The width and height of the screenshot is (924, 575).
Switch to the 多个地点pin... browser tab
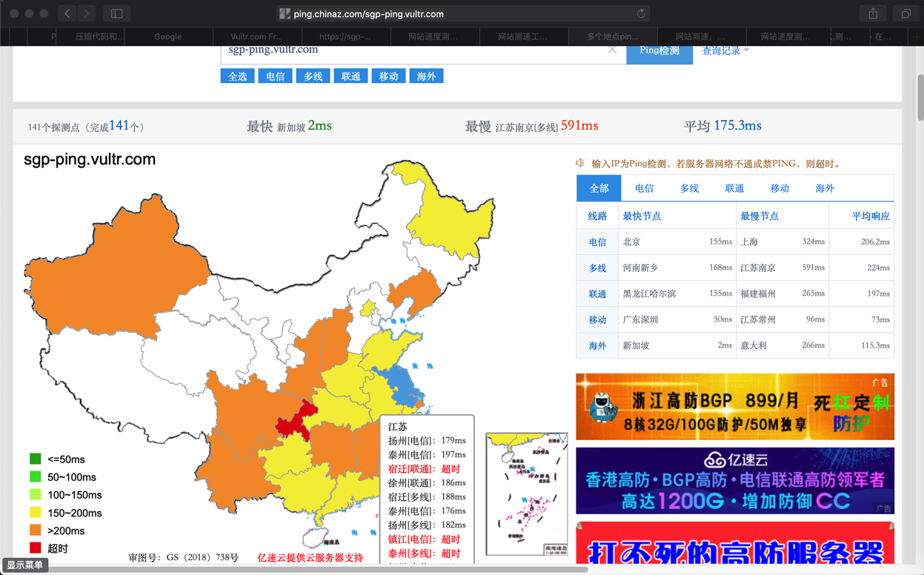612,36
